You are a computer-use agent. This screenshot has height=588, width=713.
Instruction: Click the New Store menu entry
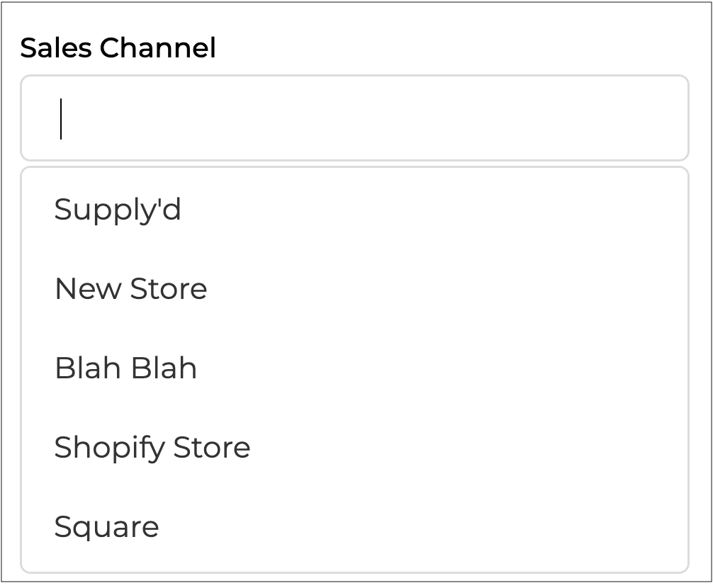click(130, 289)
